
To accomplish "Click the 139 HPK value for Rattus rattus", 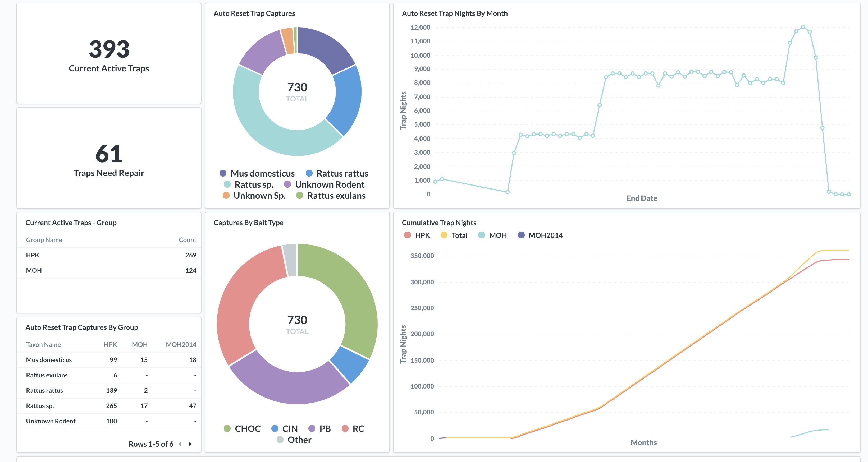I will [112, 391].
